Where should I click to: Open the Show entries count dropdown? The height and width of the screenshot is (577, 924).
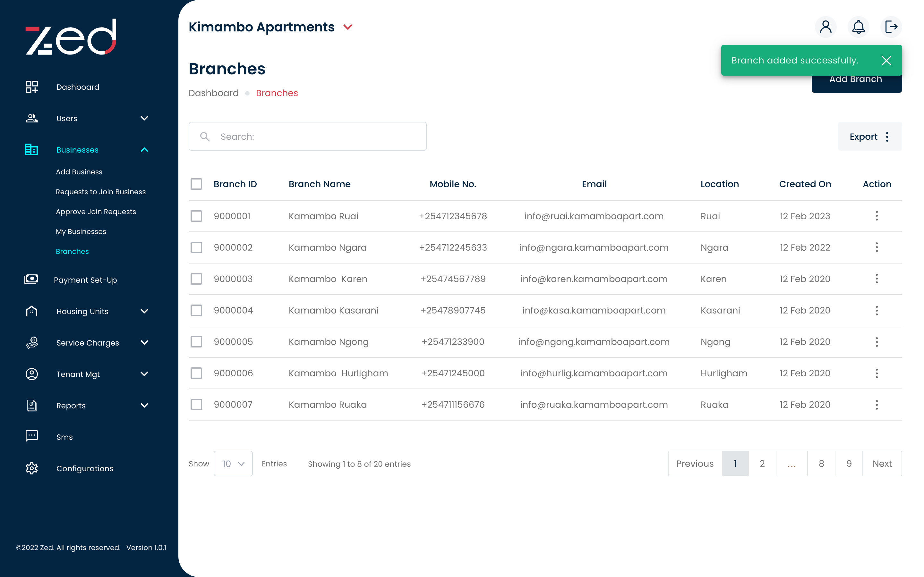233,464
